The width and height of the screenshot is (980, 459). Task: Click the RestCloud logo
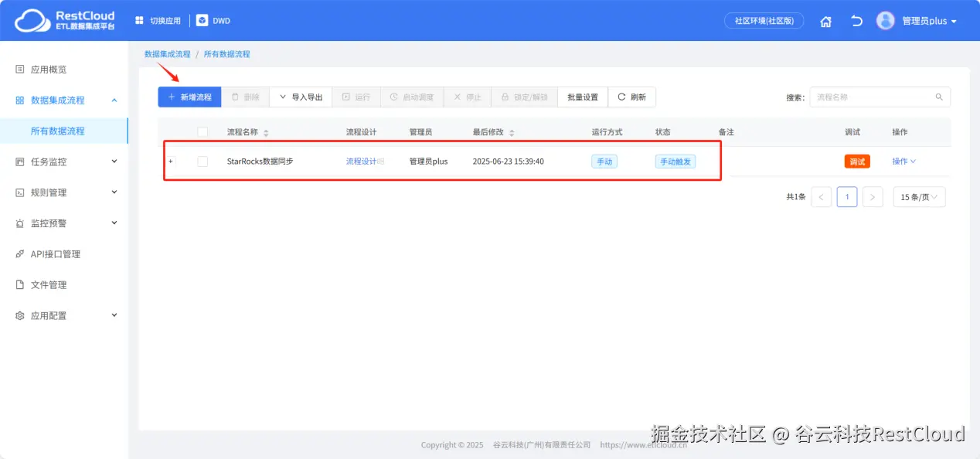click(x=65, y=21)
